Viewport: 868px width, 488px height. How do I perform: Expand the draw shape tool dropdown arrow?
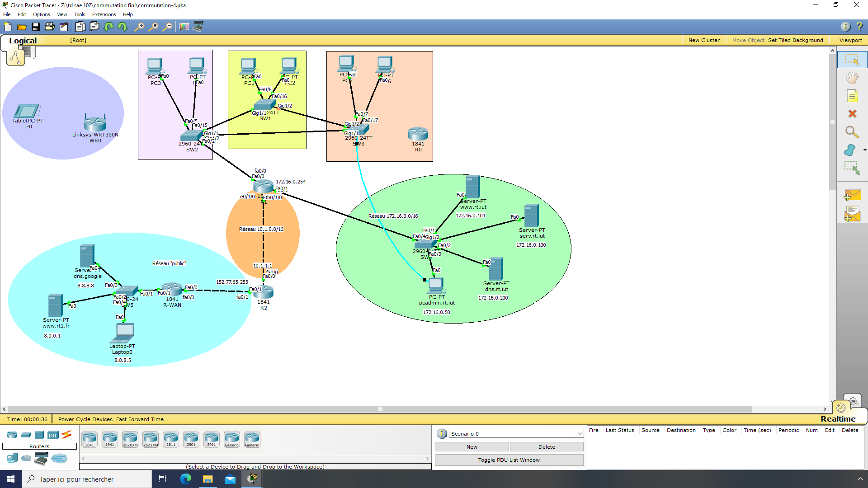click(x=864, y=150)
